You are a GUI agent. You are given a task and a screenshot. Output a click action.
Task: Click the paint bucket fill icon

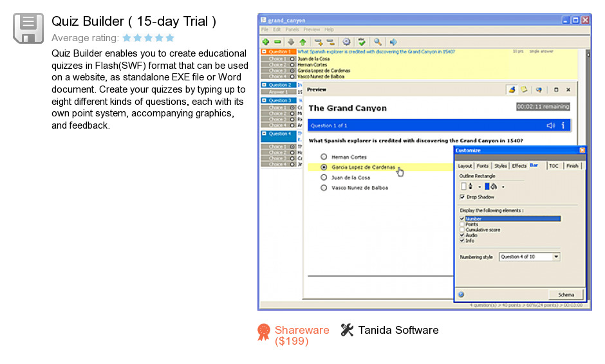click(494, 187)
